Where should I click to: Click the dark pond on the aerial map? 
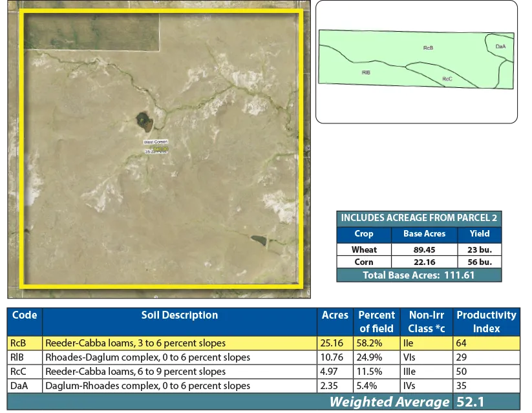point(144,120)
